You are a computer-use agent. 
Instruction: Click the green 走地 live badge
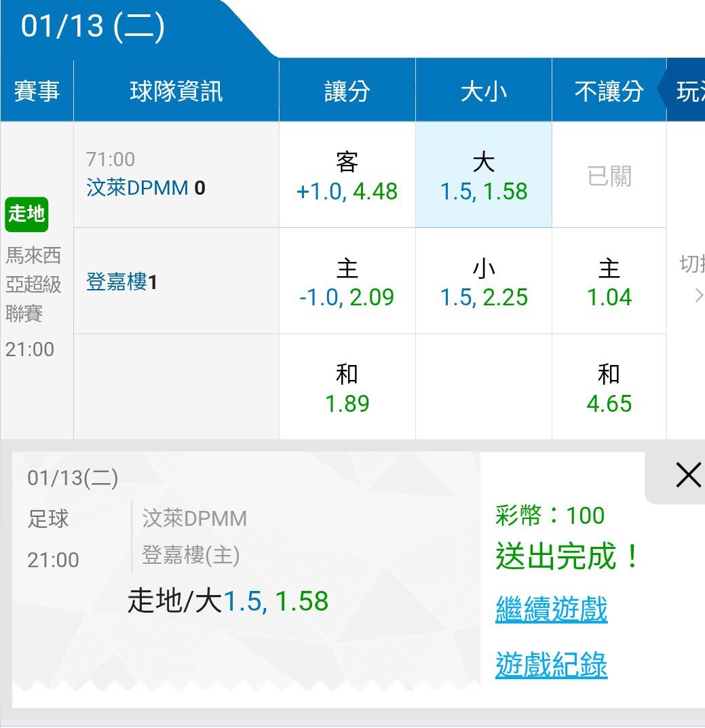coord(26,214)
